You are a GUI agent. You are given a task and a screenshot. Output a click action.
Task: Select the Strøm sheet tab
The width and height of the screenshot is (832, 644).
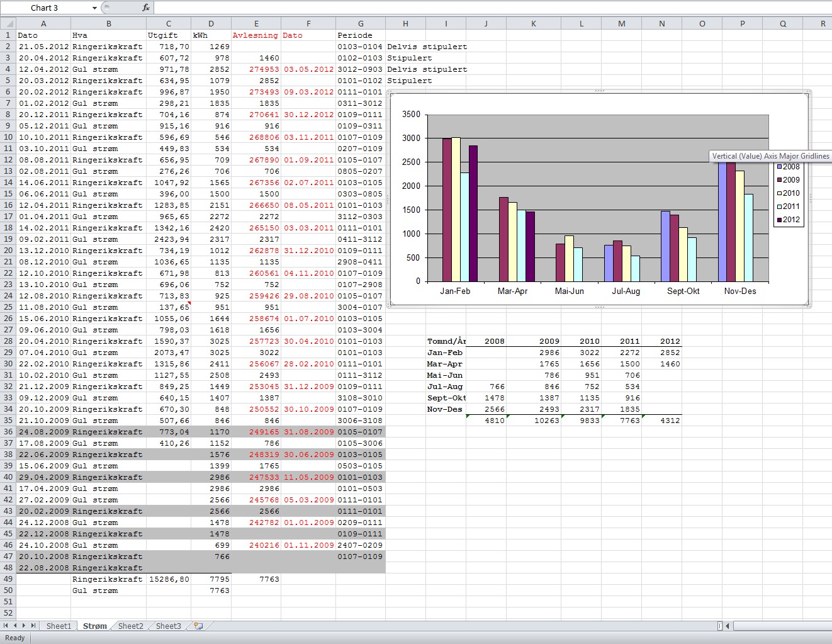coord(95,626)
